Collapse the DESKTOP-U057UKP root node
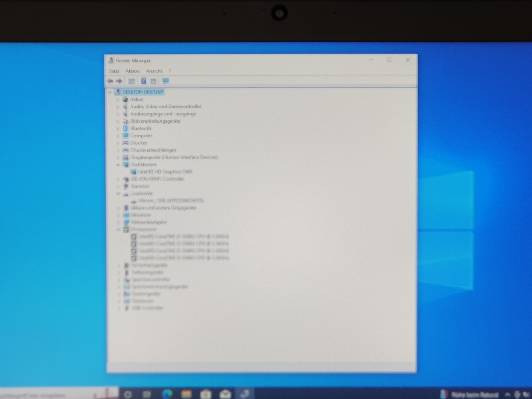 pyautogui.click(x=109, y=92)
